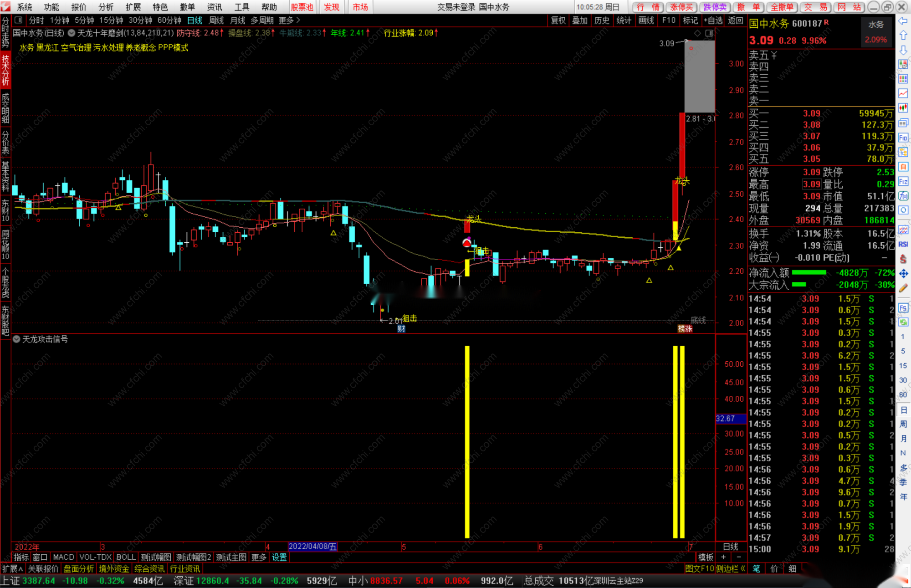Click the RSI indicator icon in sidebar
The height and width of the screenshot is (588, 911).
pos(903,245)
